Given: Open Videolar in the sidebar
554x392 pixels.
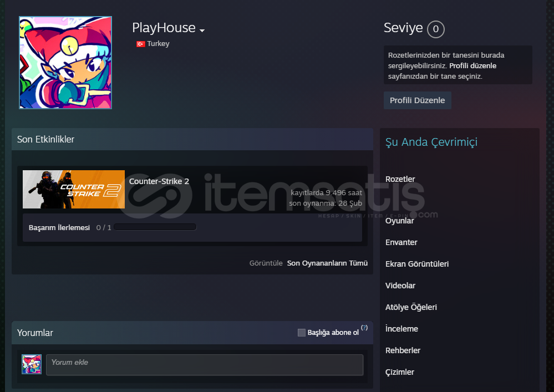Looking at the screenshot, I should 400,286.
